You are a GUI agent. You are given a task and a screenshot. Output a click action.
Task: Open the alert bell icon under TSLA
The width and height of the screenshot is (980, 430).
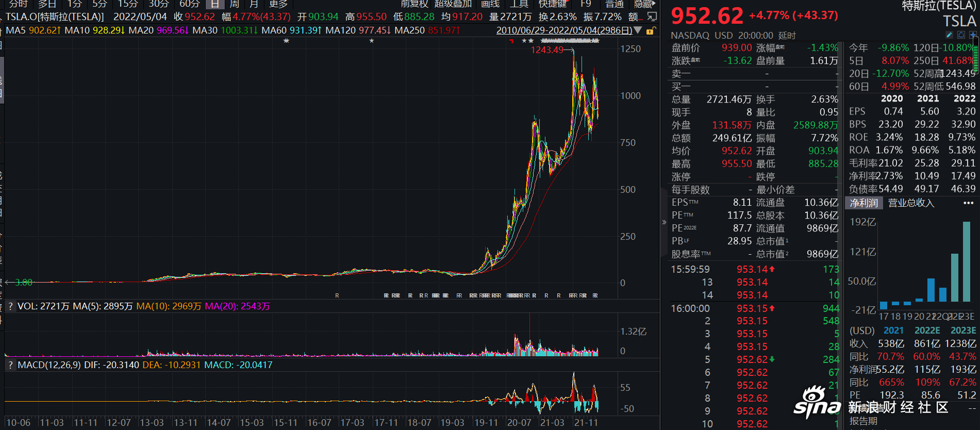tap(961, 35)
